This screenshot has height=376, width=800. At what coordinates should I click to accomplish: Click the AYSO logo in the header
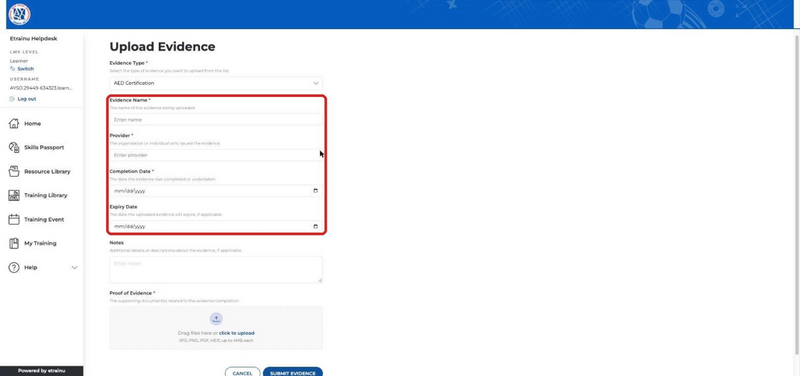pos(19,14)
